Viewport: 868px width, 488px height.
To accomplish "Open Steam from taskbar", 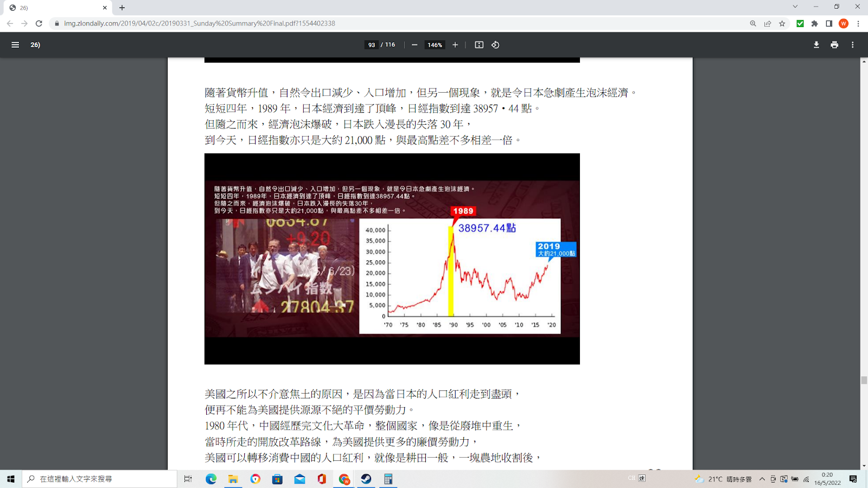I will pyautogui.click(x=366, y=479).
